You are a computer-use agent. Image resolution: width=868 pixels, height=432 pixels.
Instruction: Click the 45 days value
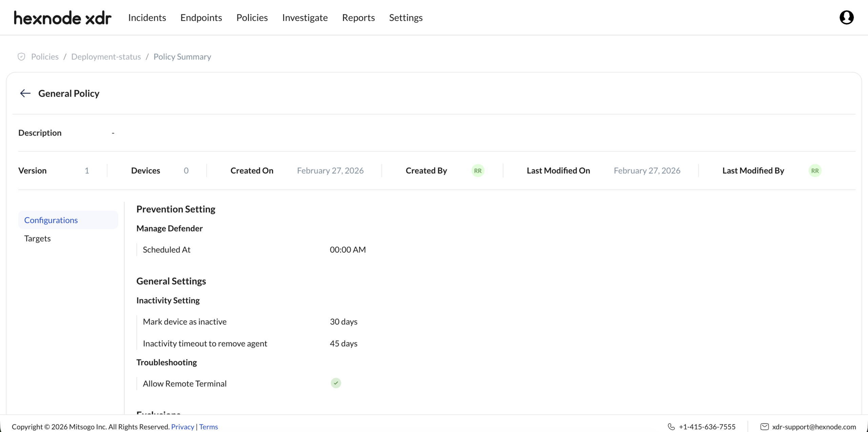tap(343, 344)
